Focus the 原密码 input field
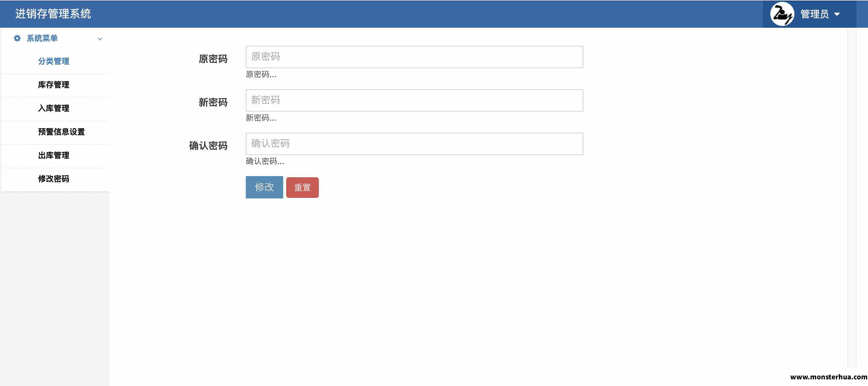 pyautogui.click(x=414, y=57)
